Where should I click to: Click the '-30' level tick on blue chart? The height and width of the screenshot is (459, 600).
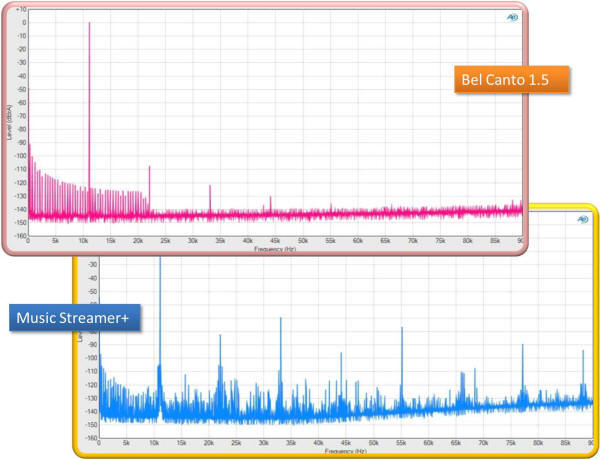pyautogui.click(x=93, y=264)
